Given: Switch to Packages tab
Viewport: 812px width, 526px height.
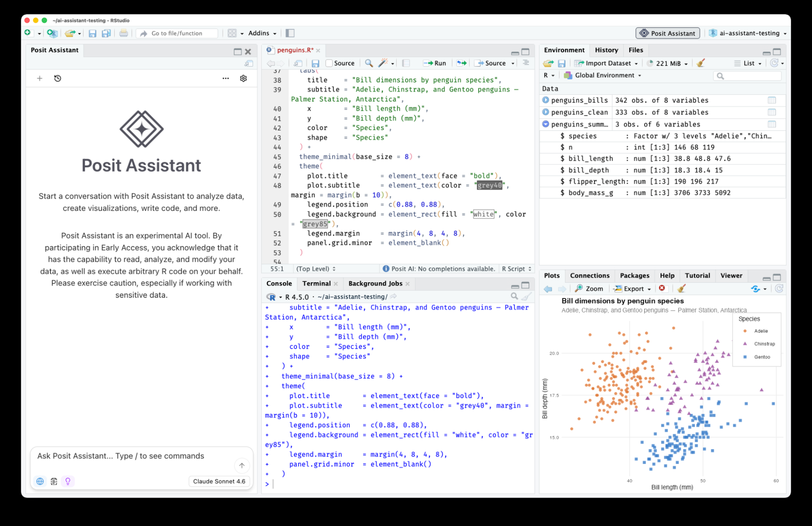Looking at the screenshot, I should [x=634, y=275].
